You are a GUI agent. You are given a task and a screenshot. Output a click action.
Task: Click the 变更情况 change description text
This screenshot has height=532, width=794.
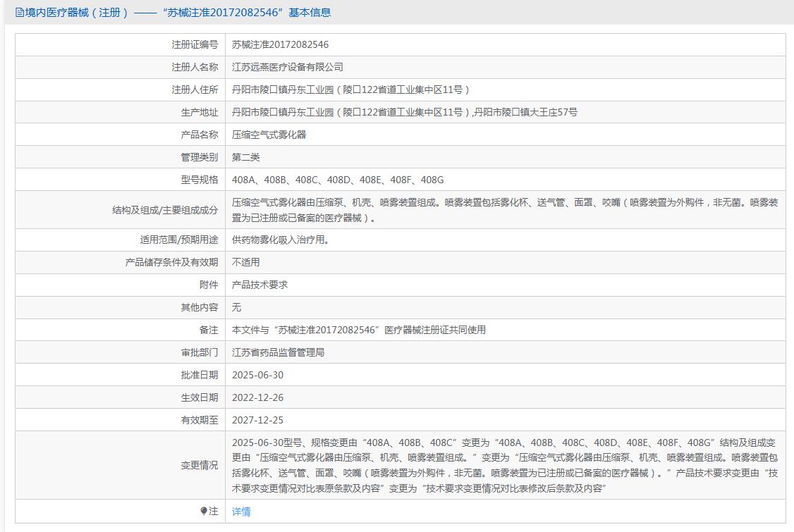(505, 465)
